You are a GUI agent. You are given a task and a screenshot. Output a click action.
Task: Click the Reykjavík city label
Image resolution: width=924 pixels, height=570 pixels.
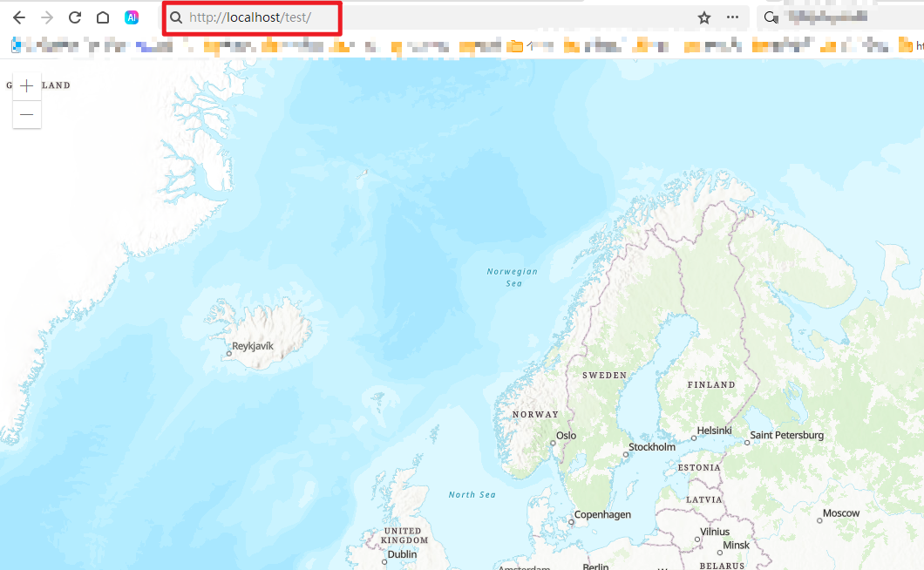click(x=253, y=346)
